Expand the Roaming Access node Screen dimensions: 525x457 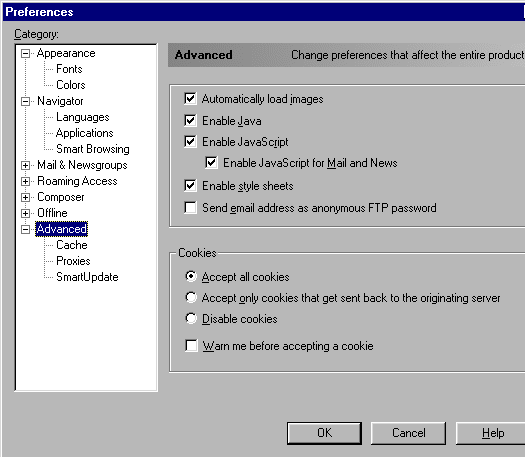[25, 181]
